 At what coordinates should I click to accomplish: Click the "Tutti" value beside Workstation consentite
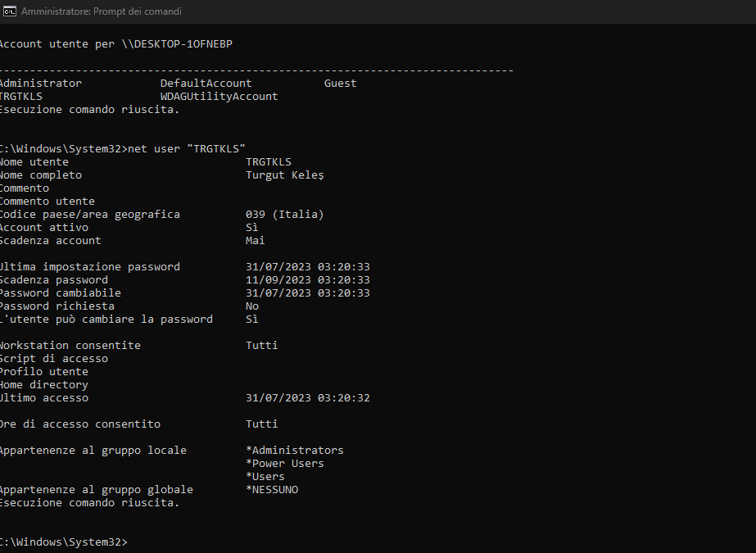pos(261,345)
